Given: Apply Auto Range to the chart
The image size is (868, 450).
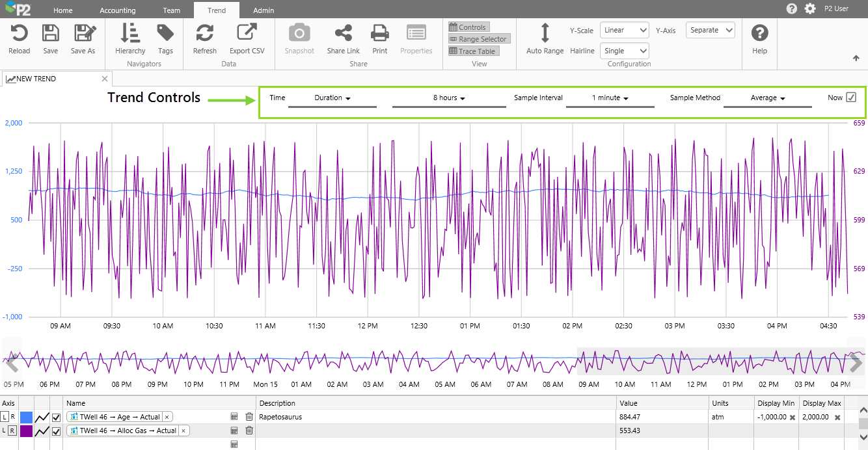Looking at the screenshot, I should (x=545, y=34).
